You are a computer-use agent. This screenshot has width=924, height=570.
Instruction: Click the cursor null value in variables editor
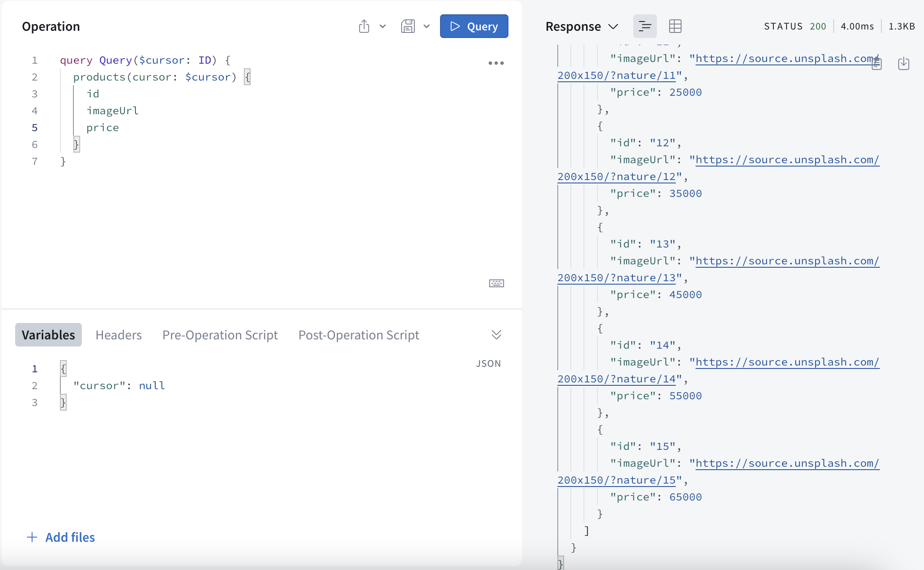[x=152, y=386]
